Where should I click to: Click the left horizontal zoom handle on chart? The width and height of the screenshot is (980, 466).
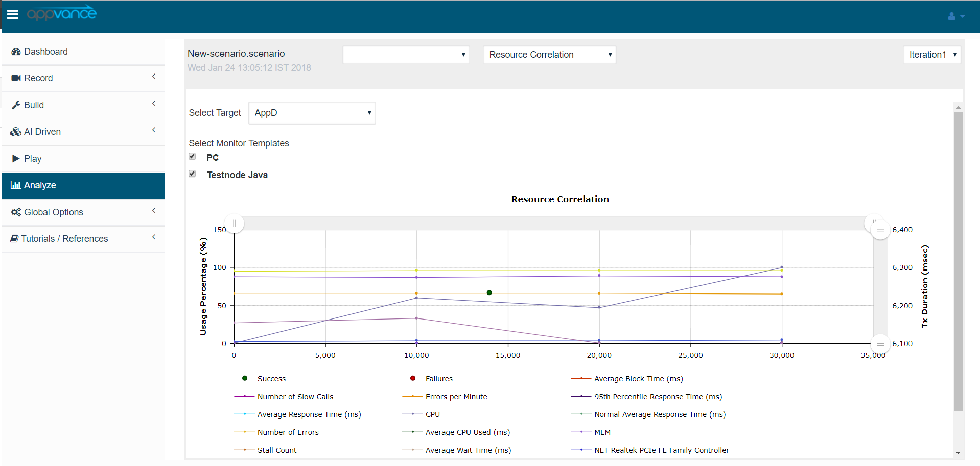pyautogui.click(x=235, y=223)
